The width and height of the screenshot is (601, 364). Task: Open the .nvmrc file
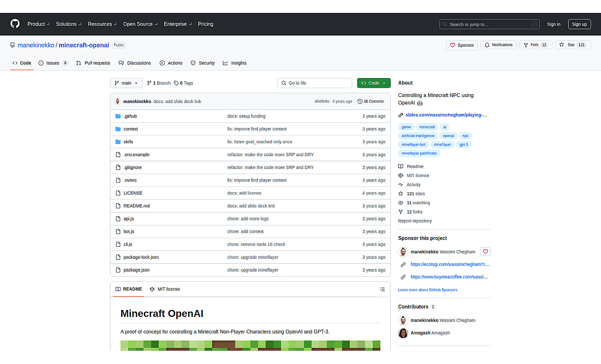pyautogui.click(x=130, y=180)
